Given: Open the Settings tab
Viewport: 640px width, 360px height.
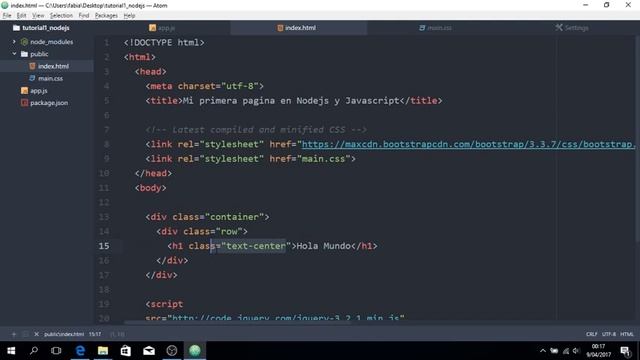Looking at the screenshot, I should coord(571,28).
